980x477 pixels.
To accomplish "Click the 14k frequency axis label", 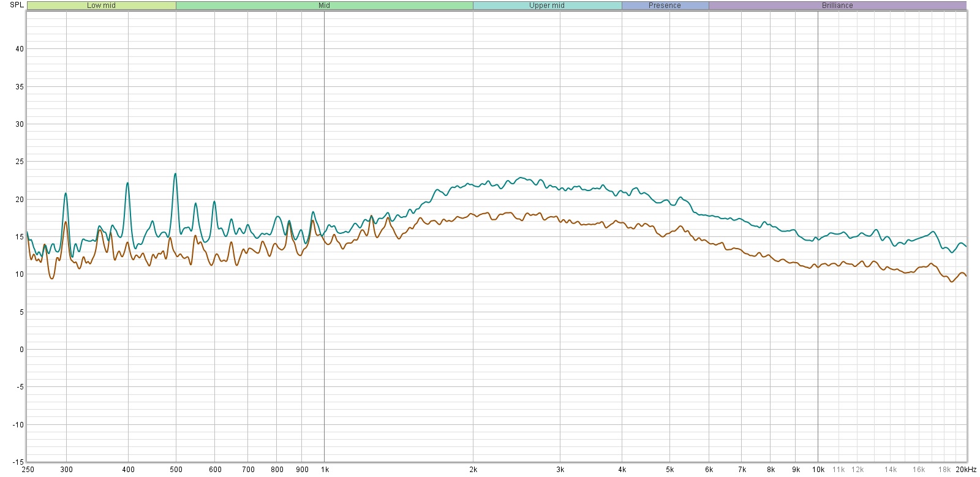I will 891,470.
